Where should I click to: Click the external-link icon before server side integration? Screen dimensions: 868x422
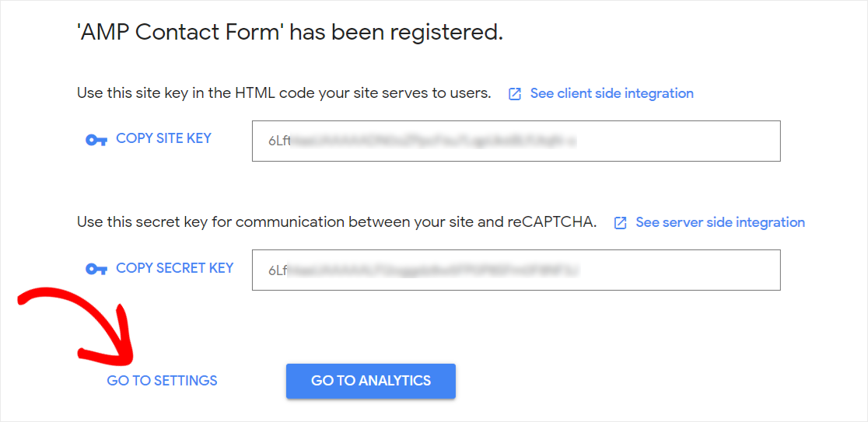pos(621,223)
